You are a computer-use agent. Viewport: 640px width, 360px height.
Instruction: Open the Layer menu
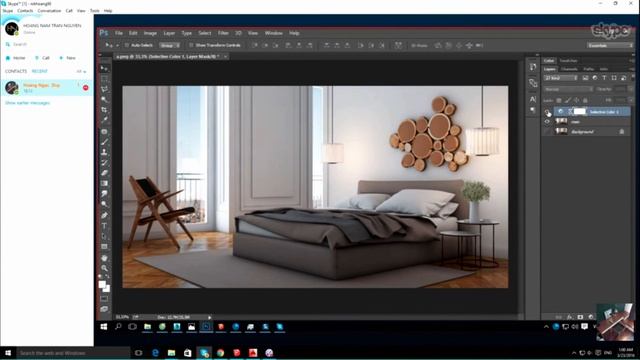click(169, 33)
